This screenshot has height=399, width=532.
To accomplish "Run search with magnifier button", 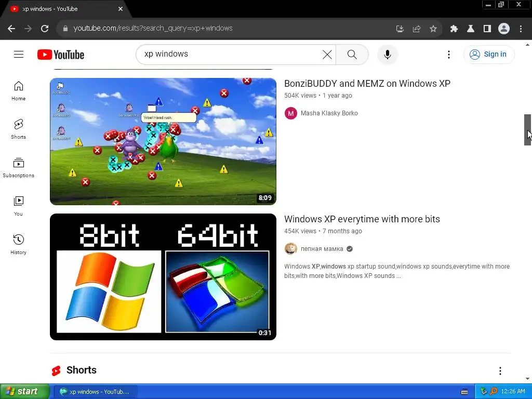I will (x=352, y=54).
